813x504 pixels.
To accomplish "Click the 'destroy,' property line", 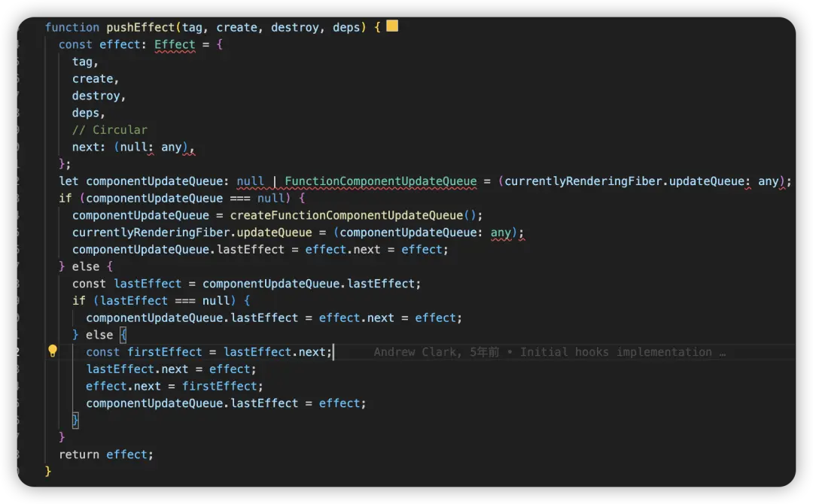I will point(99,96).
